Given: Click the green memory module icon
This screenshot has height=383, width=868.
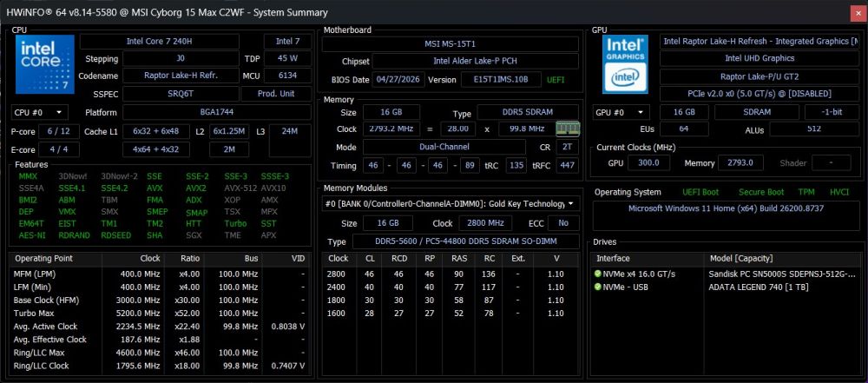Looking at the screenshot, I should [x=568, y=129].
